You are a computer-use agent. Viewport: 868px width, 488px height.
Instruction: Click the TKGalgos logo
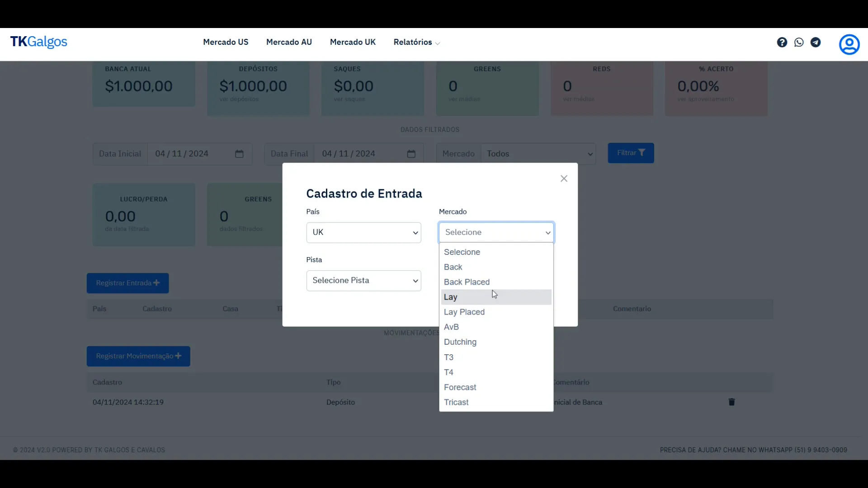38,42
